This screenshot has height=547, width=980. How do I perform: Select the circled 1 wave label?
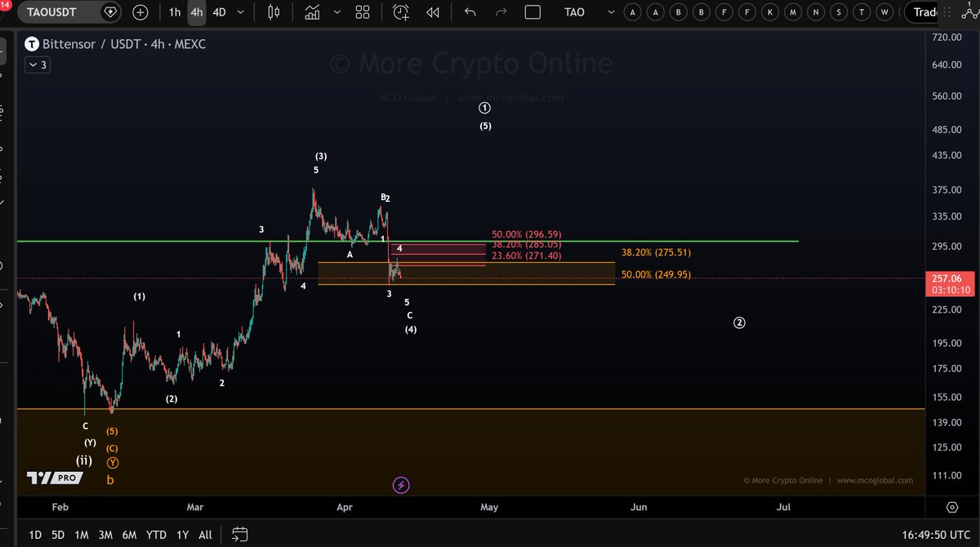click(485, 108)
